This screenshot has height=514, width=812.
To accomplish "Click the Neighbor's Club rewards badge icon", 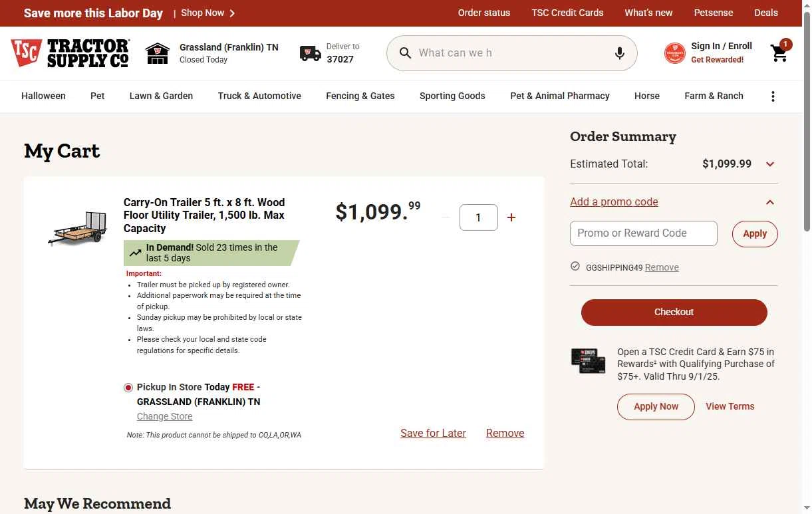I will pos(674,53).
